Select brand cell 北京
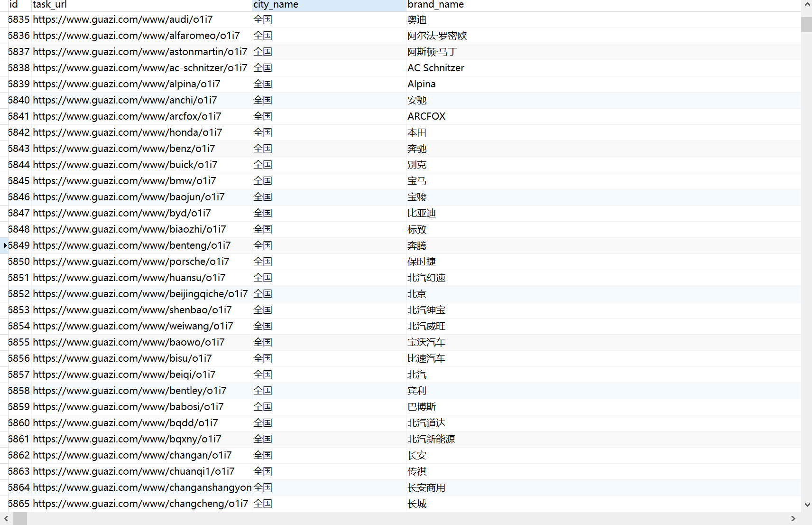812x525 pixels. 603,294
